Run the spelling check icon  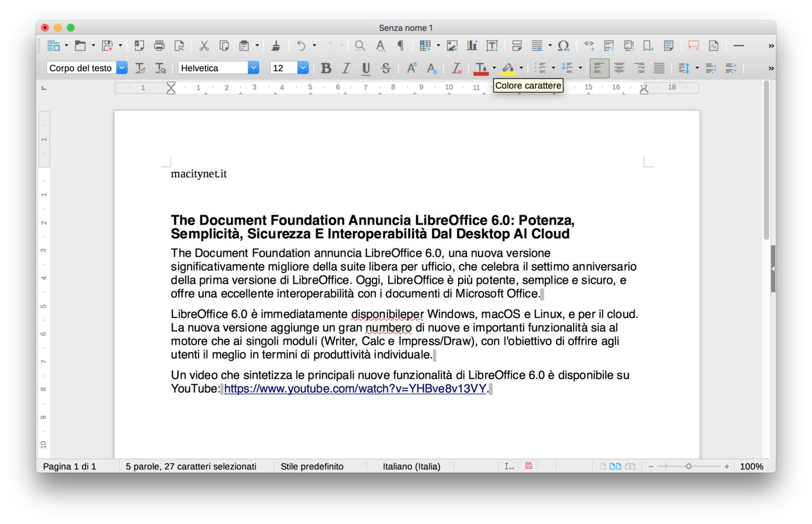(380, 46)
